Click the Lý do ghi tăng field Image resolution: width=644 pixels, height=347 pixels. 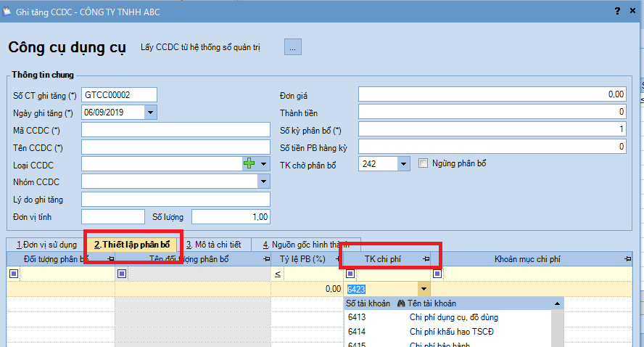coord(176,200)
